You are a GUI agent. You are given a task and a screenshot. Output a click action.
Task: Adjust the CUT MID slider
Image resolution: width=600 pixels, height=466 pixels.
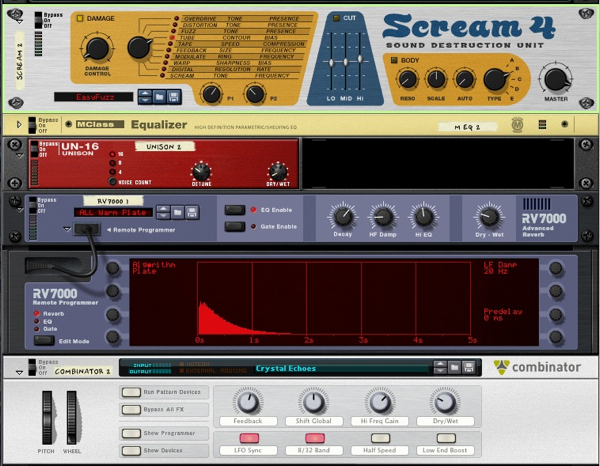tap(346, 62)
